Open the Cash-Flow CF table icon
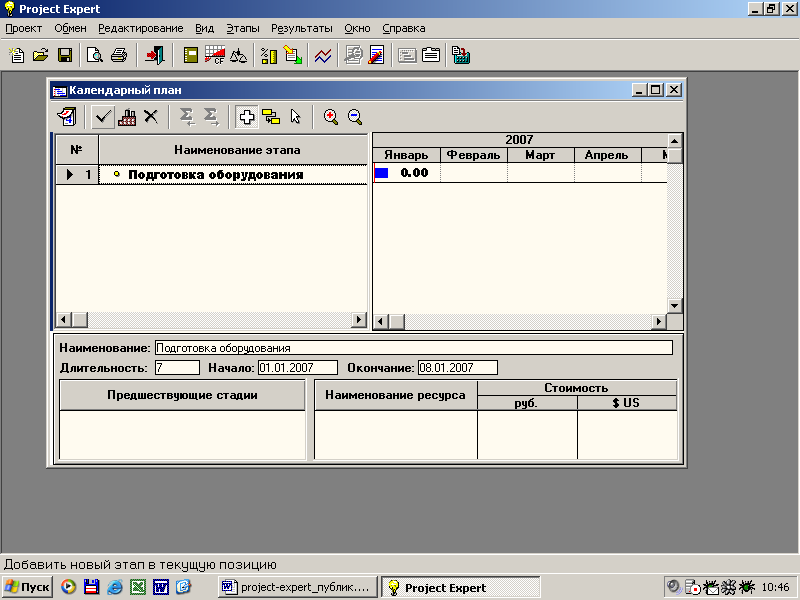 click(215, 55)
